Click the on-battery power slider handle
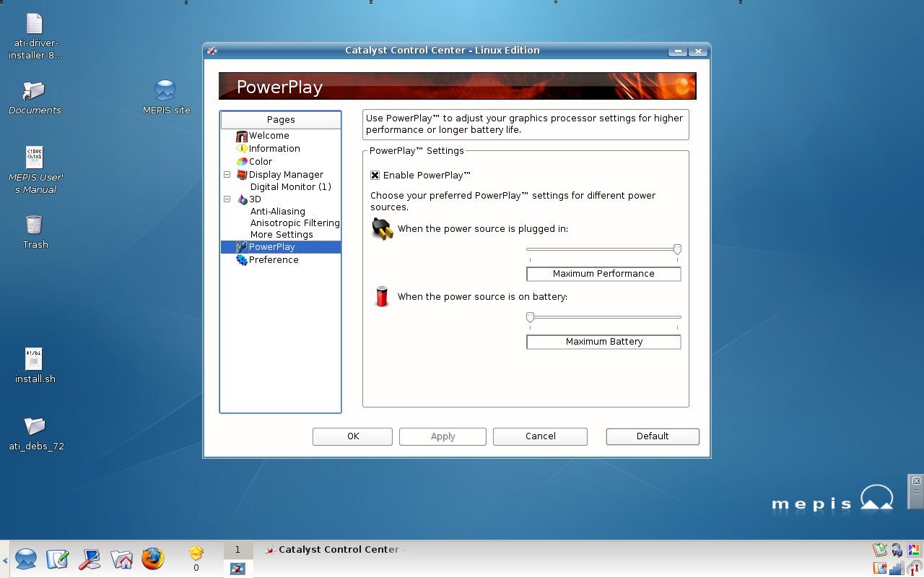The image size is (924, 578). 531,317
